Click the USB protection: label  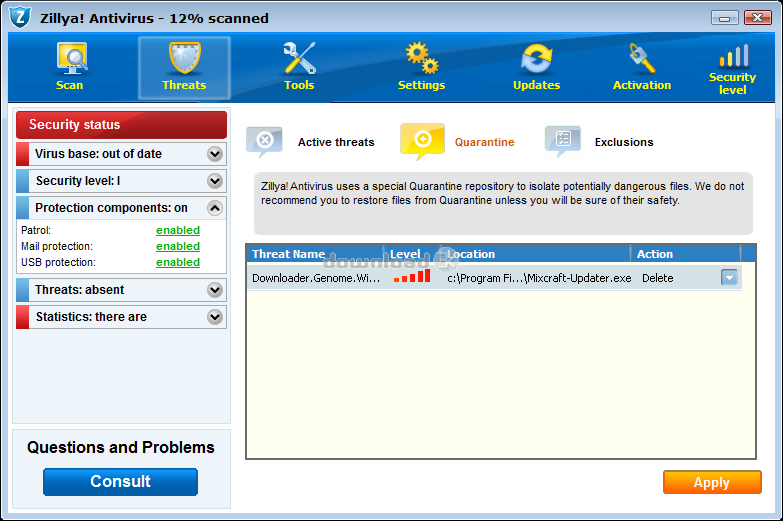coord(58,262)
